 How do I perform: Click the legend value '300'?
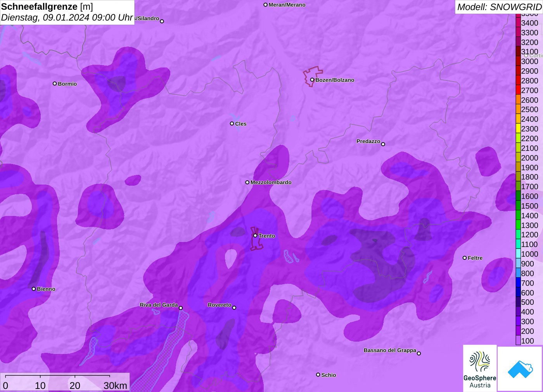coord(527,321)
